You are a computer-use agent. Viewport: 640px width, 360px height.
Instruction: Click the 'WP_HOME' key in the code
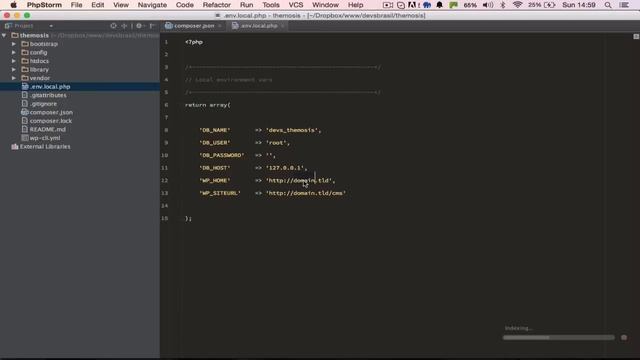tap(215, 180)
